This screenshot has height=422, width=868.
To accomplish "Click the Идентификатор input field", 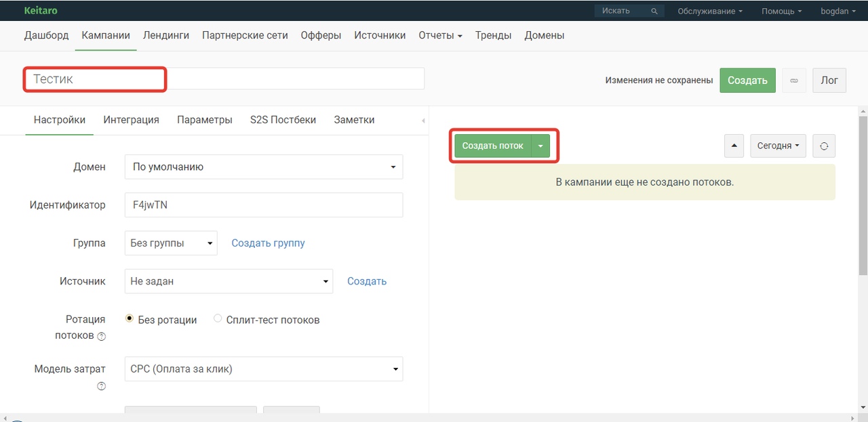I will (x=264, y=205).
